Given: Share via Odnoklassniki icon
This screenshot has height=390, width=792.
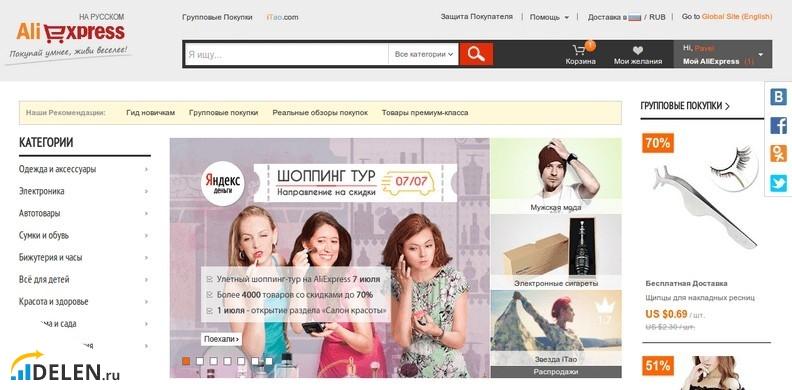Looking at the screenshot, I should (x=778, y=154).
